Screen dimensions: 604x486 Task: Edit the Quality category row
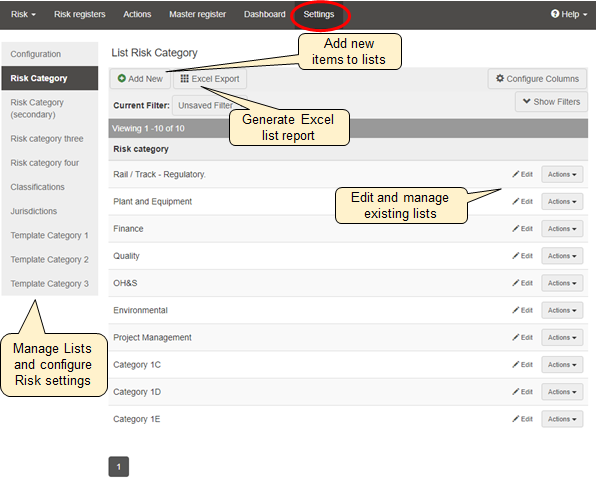(522, 256)
